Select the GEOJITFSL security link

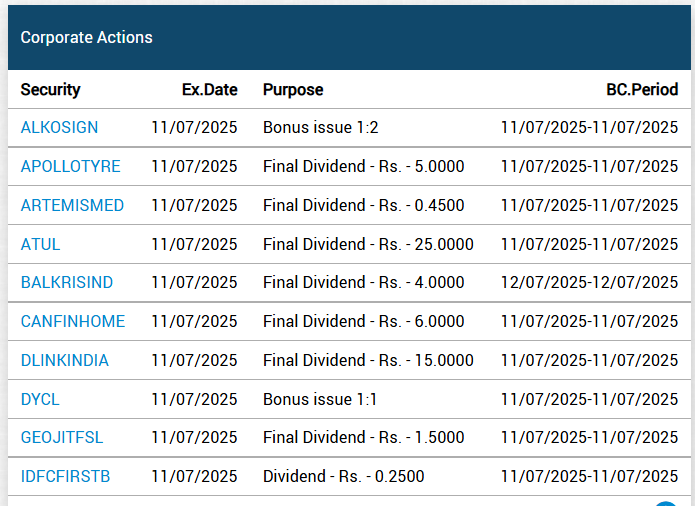[62, 438]
